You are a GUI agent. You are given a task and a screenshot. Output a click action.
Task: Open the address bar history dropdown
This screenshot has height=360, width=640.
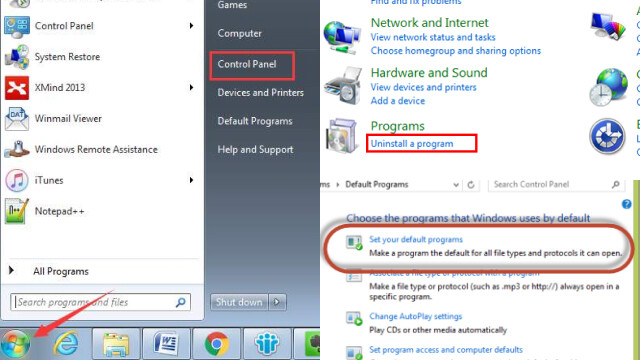[x=456, y=185]
